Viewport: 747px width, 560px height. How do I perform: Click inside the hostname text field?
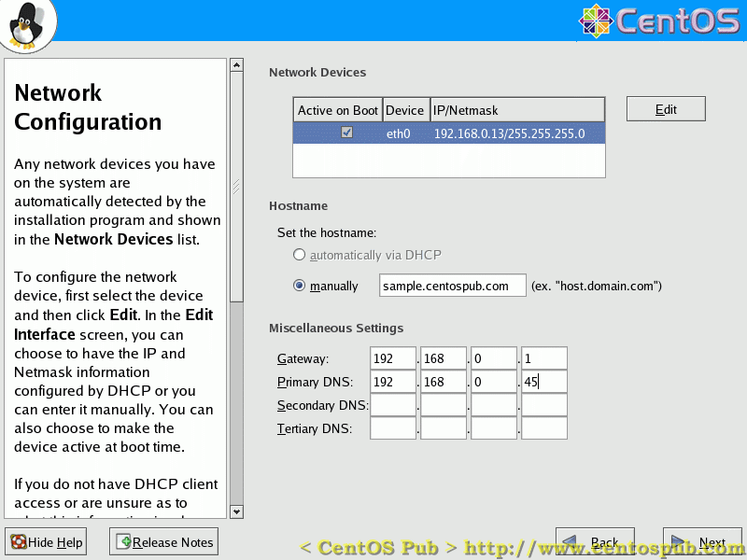pos(451,286)
